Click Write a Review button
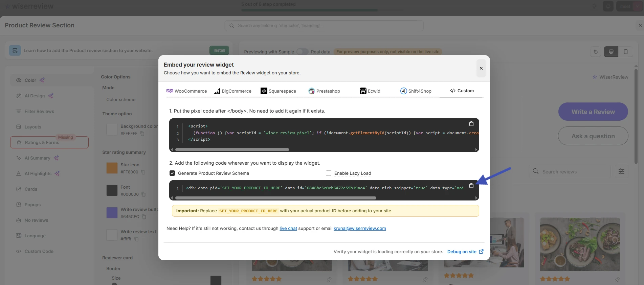Screen dimensions: 644x285 click(593, 112)
